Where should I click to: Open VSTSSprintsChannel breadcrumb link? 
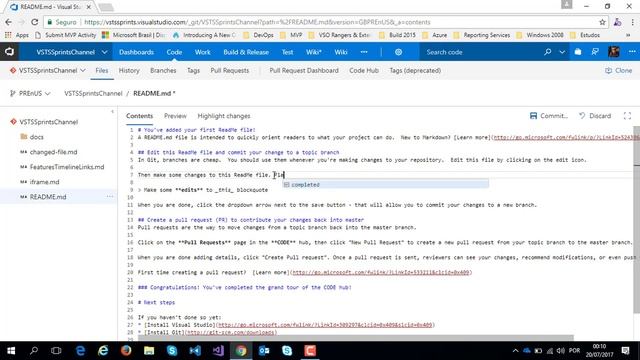tap(93, 93)
